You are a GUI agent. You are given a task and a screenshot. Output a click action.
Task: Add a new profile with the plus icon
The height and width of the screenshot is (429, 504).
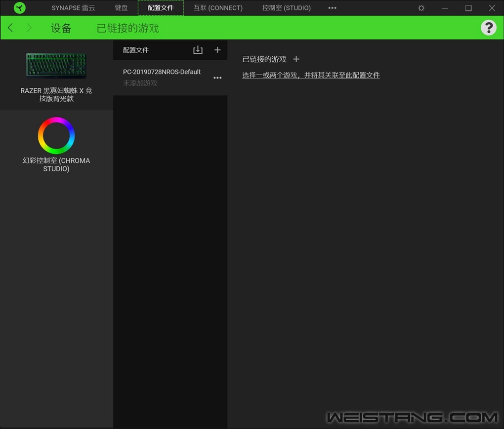217,50
